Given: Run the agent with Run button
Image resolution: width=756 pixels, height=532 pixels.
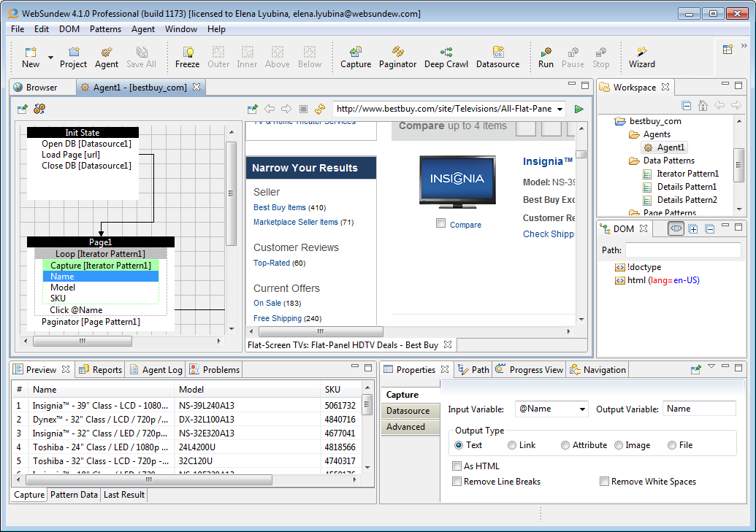Looking at the screenshot, I should coord(546,58).
